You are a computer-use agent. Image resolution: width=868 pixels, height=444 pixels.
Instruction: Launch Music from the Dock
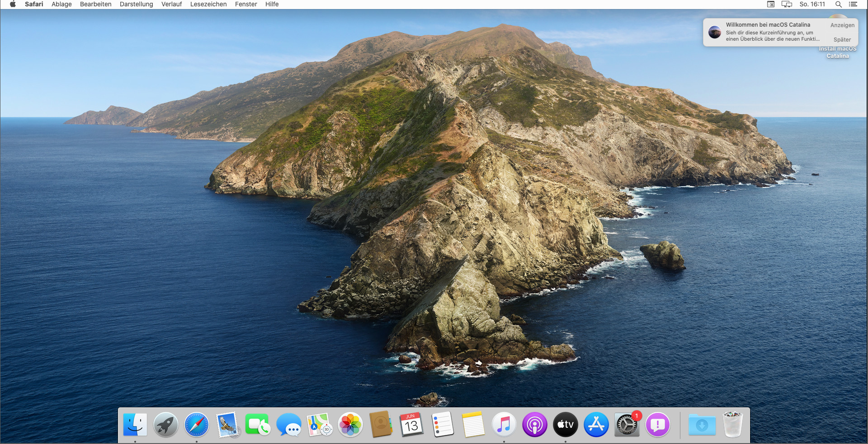(x=504, y=425)
